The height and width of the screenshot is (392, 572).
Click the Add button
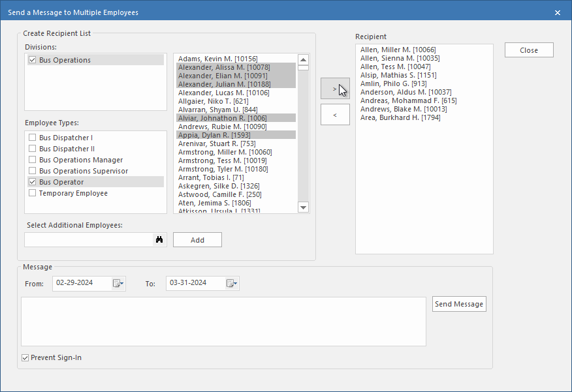197,240
